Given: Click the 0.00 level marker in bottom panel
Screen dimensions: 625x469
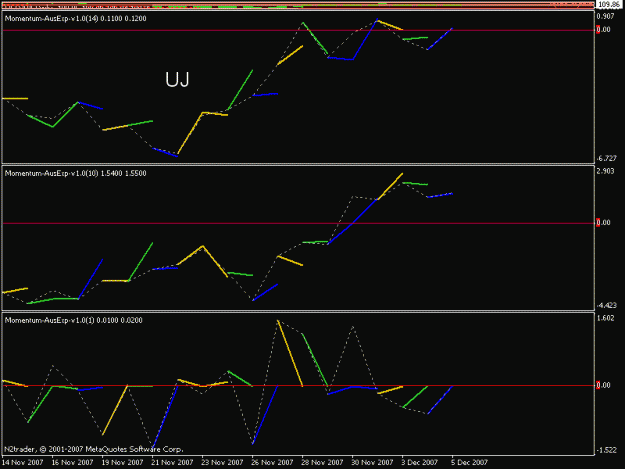Looking at the screenshot, I should 603,385.
